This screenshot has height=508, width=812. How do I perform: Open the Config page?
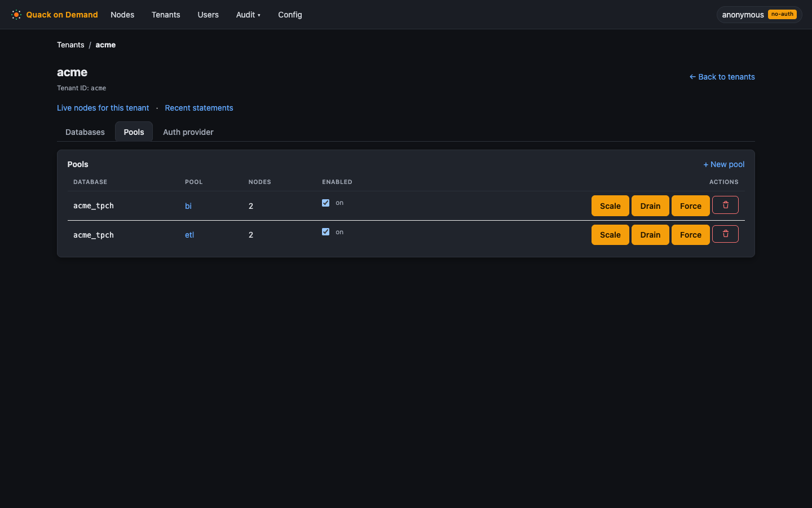point(290,15)
